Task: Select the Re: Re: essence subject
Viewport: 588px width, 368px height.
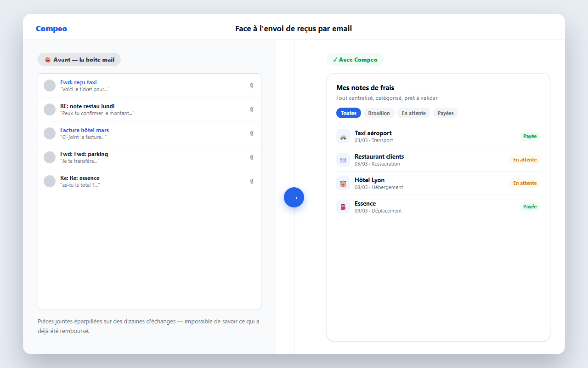Action: (x=80, y=178)
